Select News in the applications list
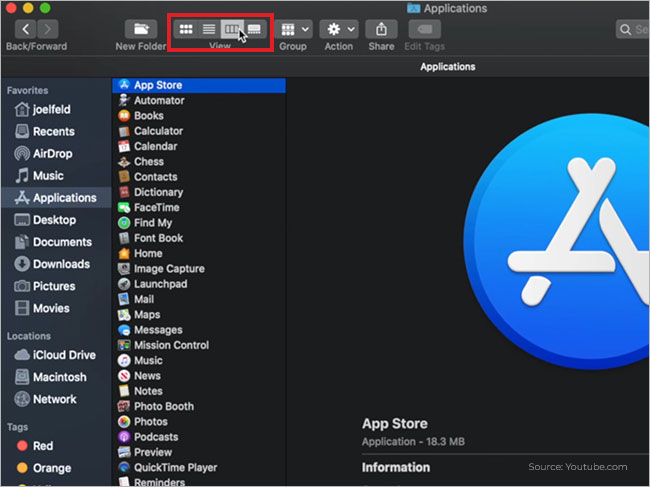 point(199,376)
